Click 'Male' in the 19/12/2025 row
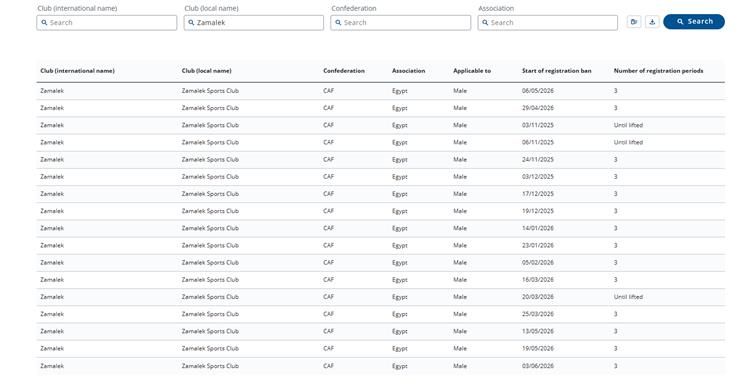 pyautogui.click(x=460, y=211)
